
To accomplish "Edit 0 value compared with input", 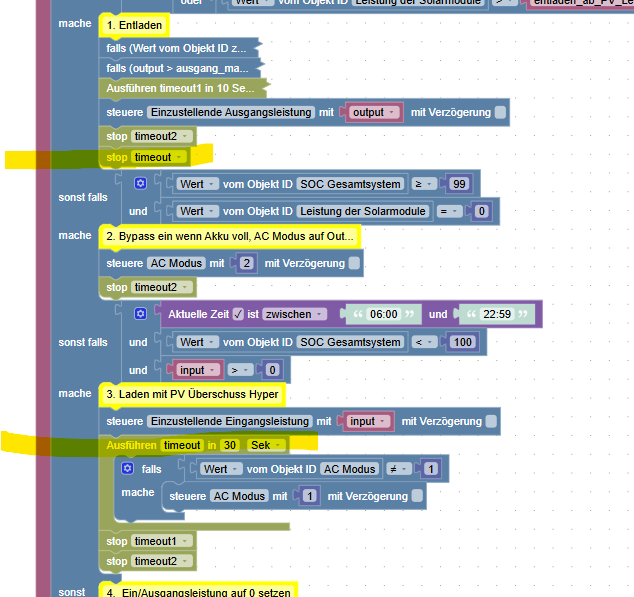I will [272, 370].
